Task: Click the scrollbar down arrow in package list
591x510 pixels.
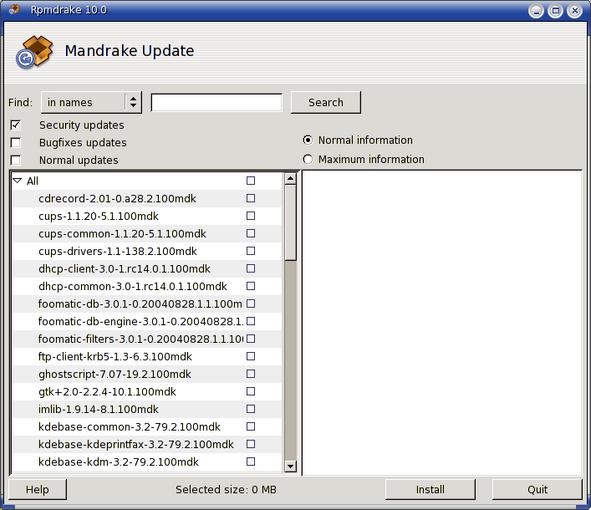Action: pos(290,466)
